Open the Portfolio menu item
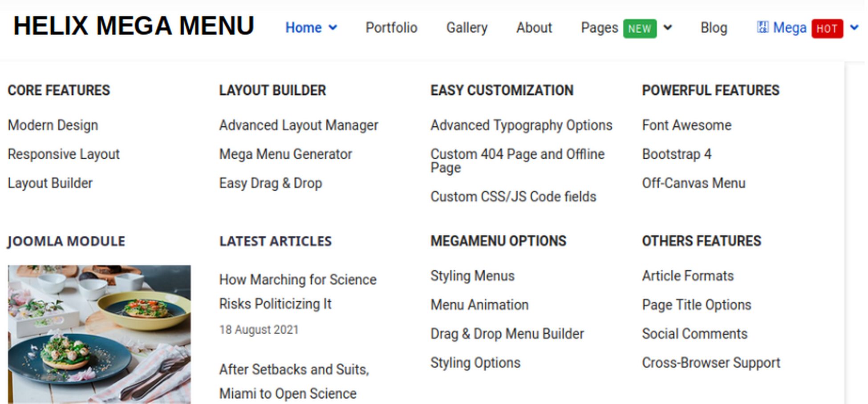868x404 pixels. (391, 28)
